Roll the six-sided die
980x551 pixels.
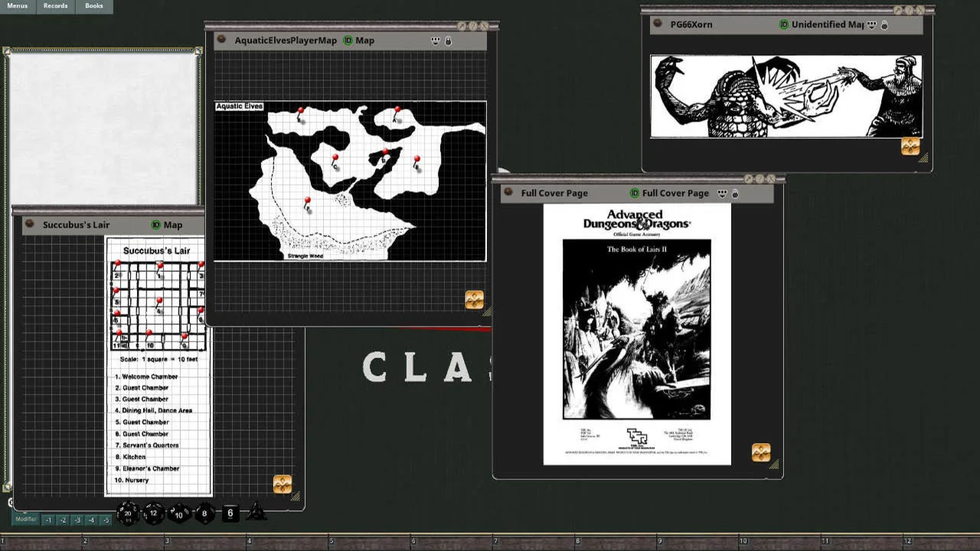click(230, 514)
